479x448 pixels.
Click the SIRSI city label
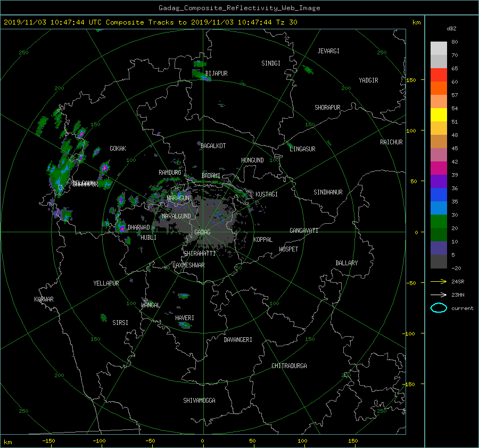[x=120, y=323]
